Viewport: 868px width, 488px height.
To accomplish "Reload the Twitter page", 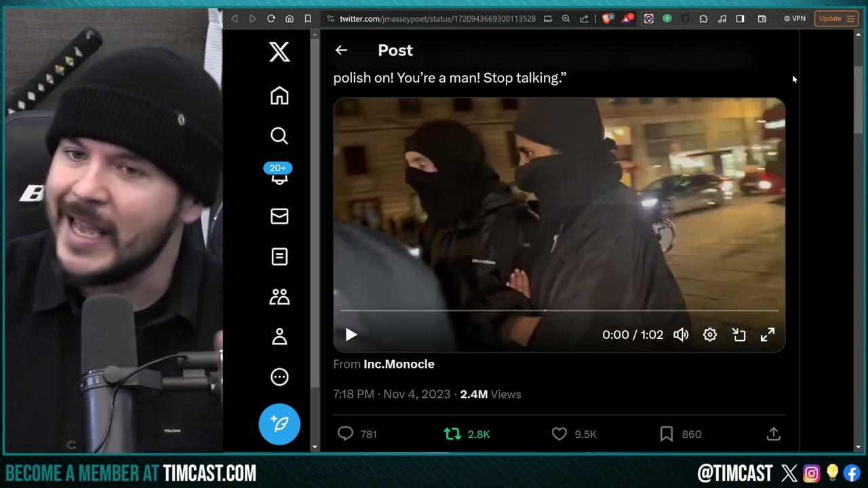I will click(271, 19).
